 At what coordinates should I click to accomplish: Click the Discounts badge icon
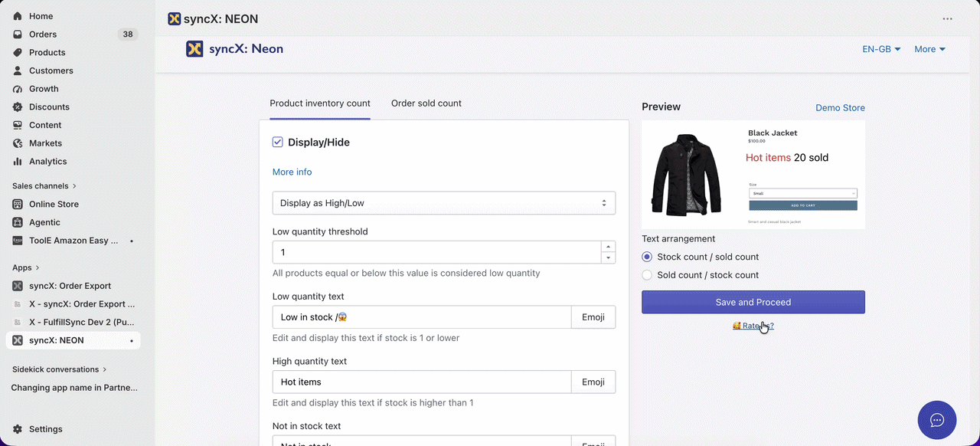[18, 107]
